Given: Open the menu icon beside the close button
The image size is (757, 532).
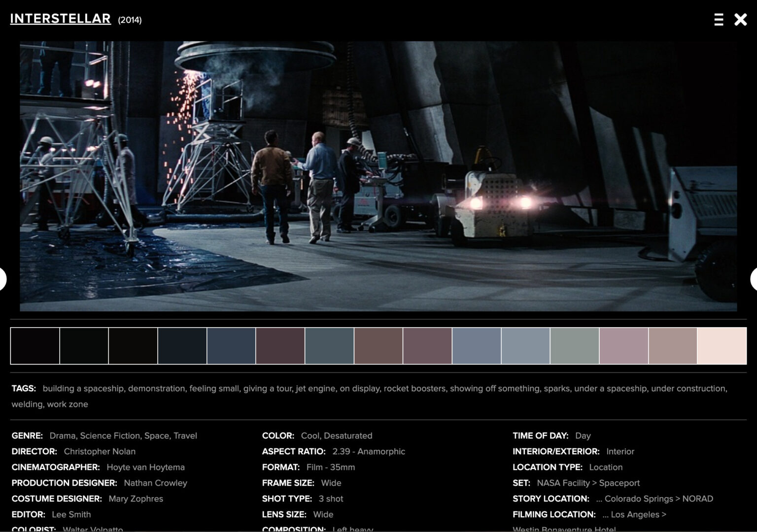Looking at the screenshot, I should (x=719, y=20).
